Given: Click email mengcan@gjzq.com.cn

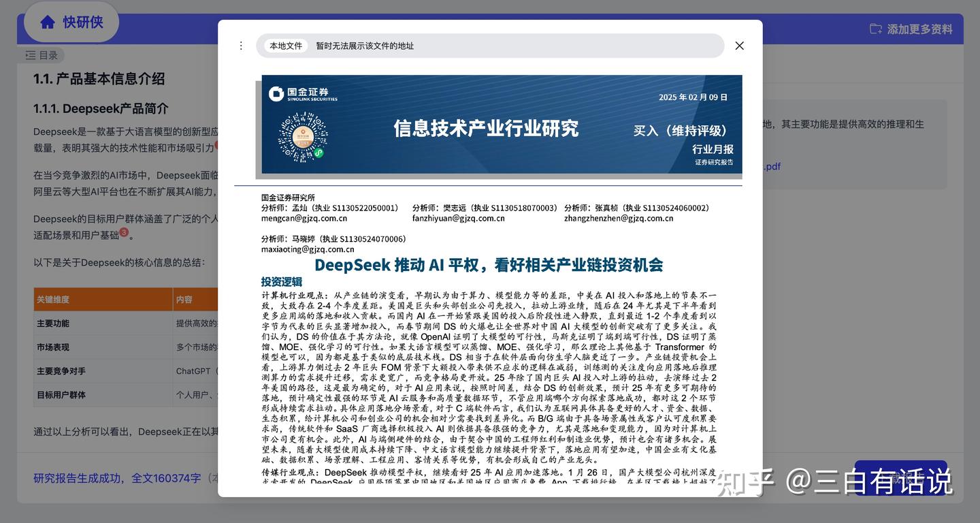Looking at the screenshot, I should (x=304, y=219).
